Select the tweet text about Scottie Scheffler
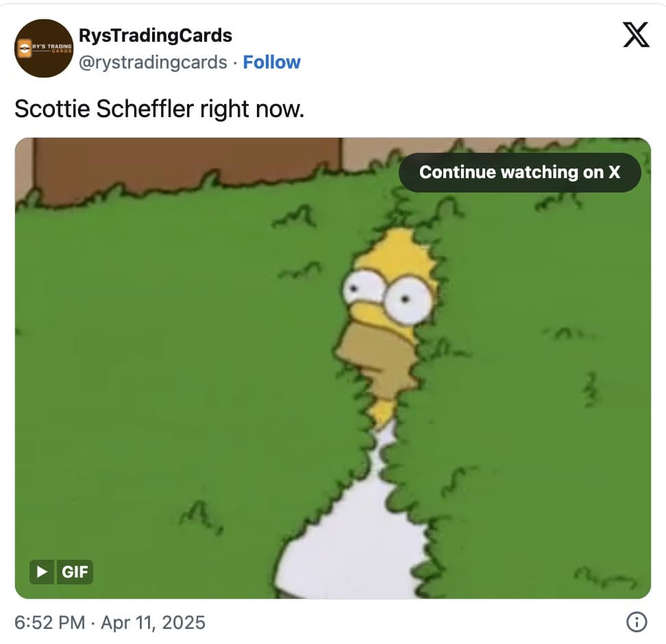The height and width of the screenshot is (644, 666). click(159, 109)
